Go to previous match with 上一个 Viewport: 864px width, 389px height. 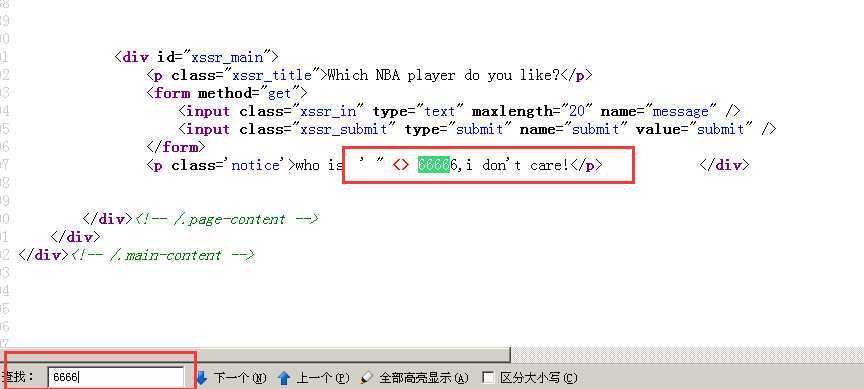pos(314,378)
